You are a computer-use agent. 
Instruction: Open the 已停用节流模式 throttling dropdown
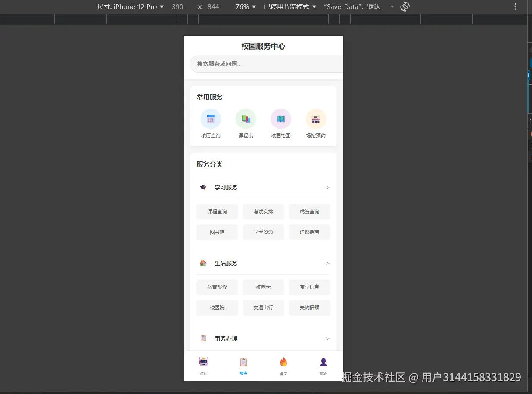coord(290,6)
